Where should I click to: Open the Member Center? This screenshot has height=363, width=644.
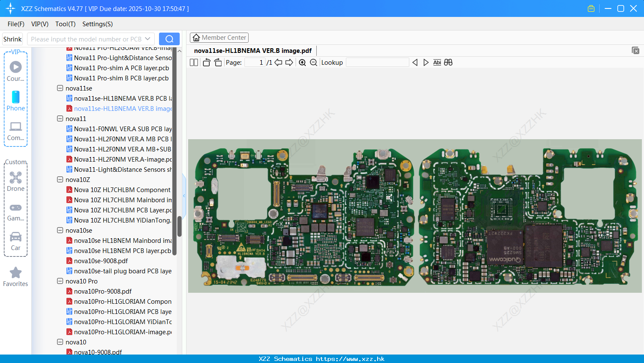click(x=219, y=38)
